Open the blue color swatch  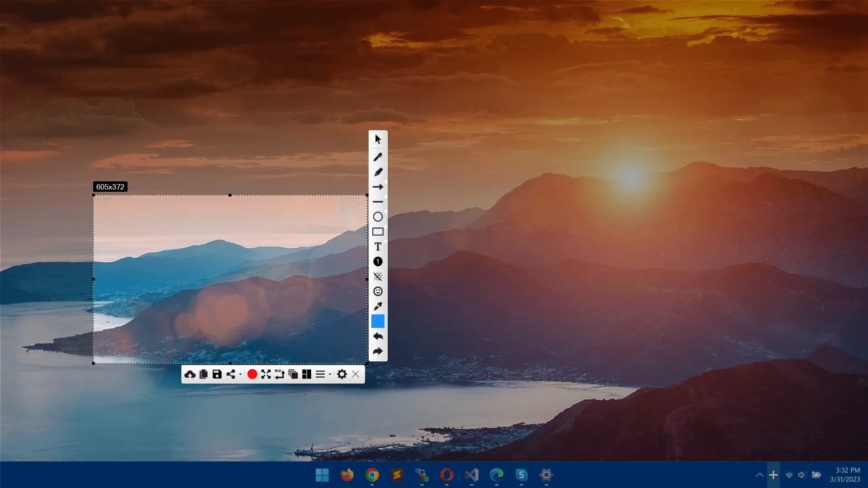378,321
